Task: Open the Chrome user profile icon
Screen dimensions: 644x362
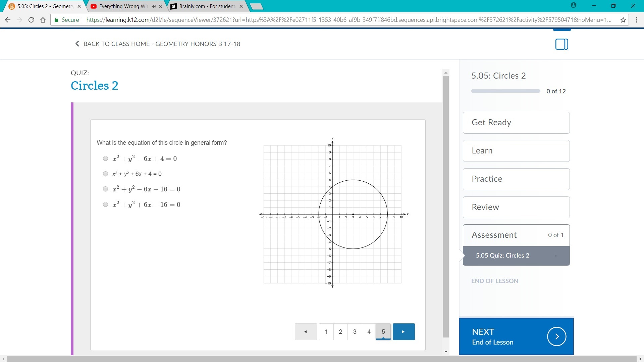Action: pyautogui.click(x=574, y=5)
